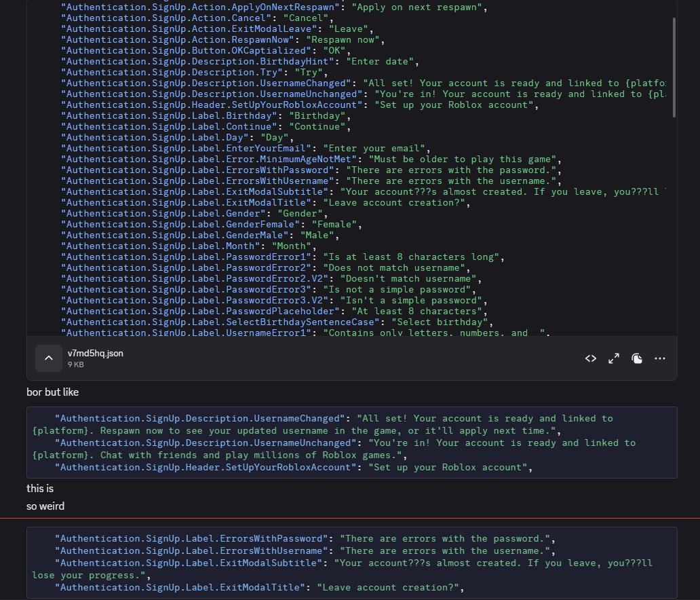This screenshot has width=700, height=600.
Task: Click the "Enter date" BirthdayHint value
Action: [x=380, y=61]
